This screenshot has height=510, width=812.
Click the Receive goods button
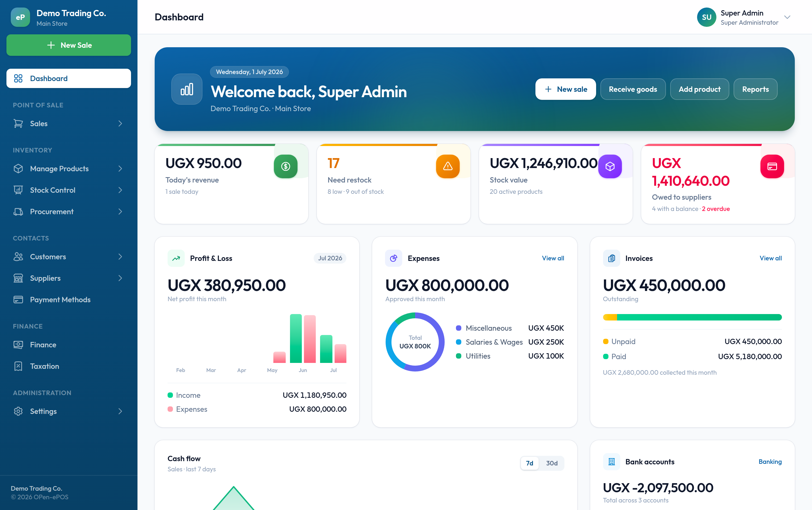coord(633,89)
